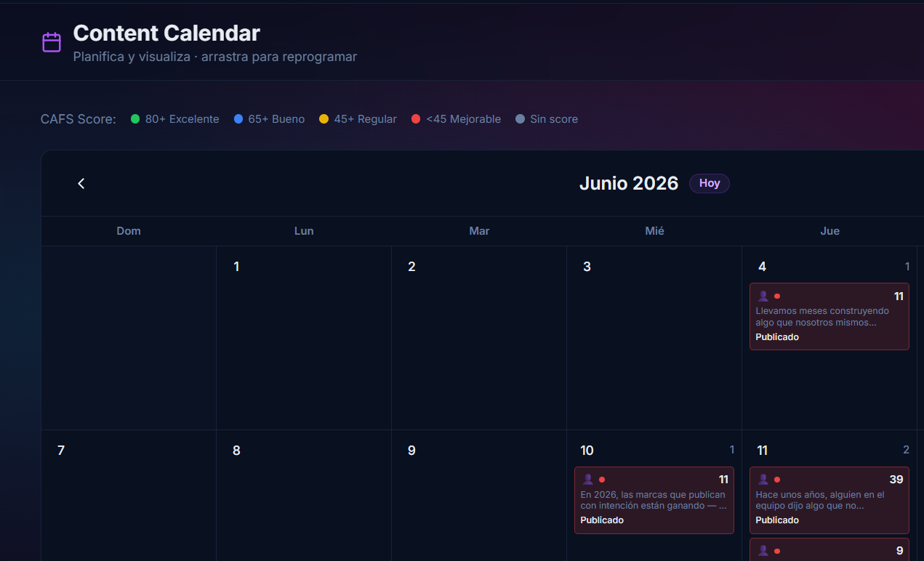924x561 pixels.
Task: Select day 7 in the calendar
Action: [x=61, y=451]
